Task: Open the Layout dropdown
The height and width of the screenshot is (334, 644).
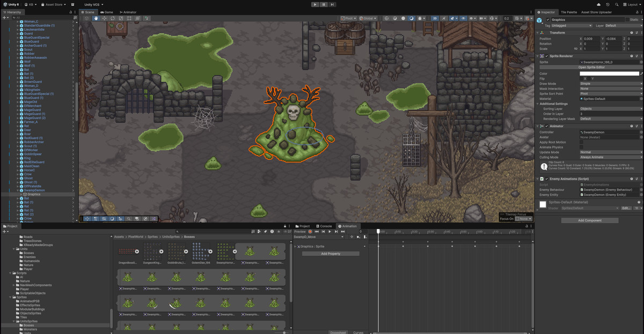Action: (633, 4)
